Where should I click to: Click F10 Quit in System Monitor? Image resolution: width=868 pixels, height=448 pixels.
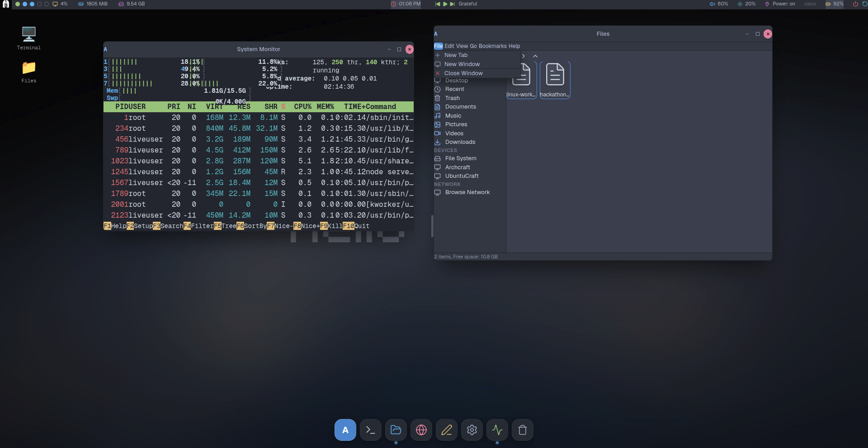coord(356,226)
